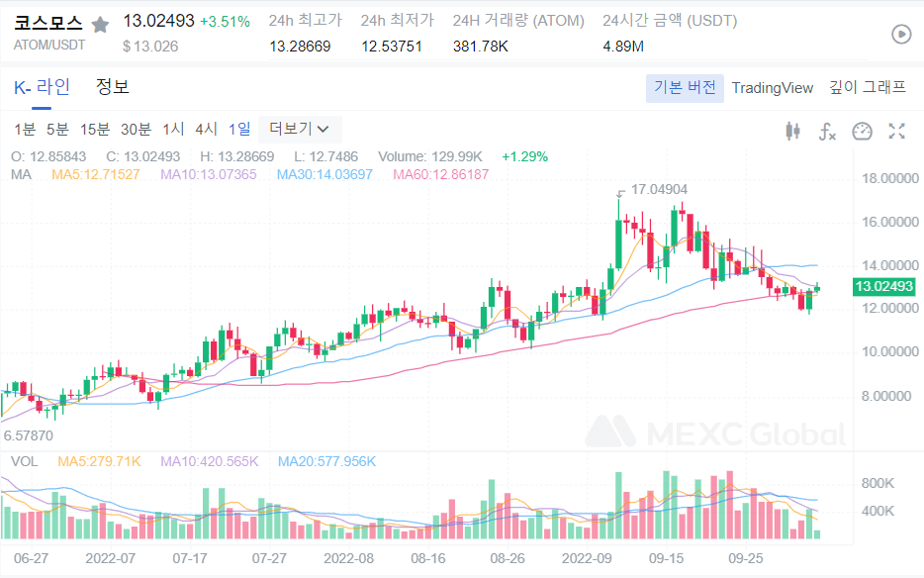Click the $ 13.026 dollar price
The width and height of the screenshot is (924, 578).
coord(150,47)
